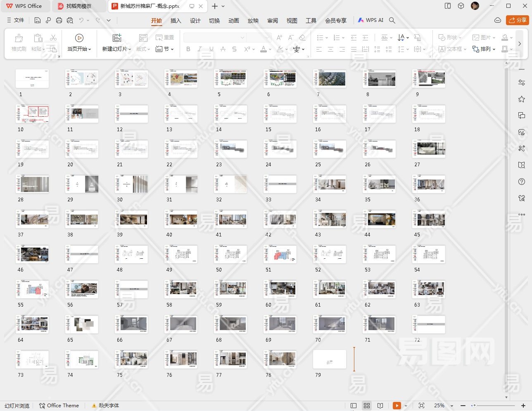
Task: Click the New Slide icon
Action: [x=117, y=38]
